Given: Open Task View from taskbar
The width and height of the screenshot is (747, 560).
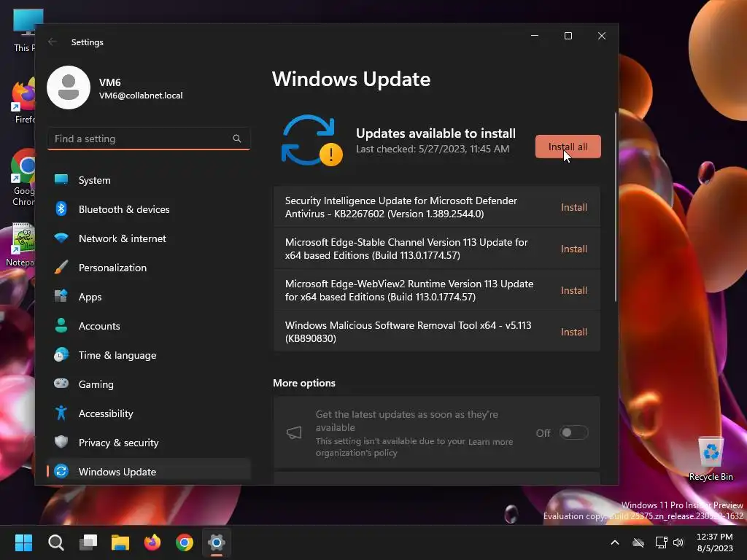Looking at the screenshot, I should point(88,542).
